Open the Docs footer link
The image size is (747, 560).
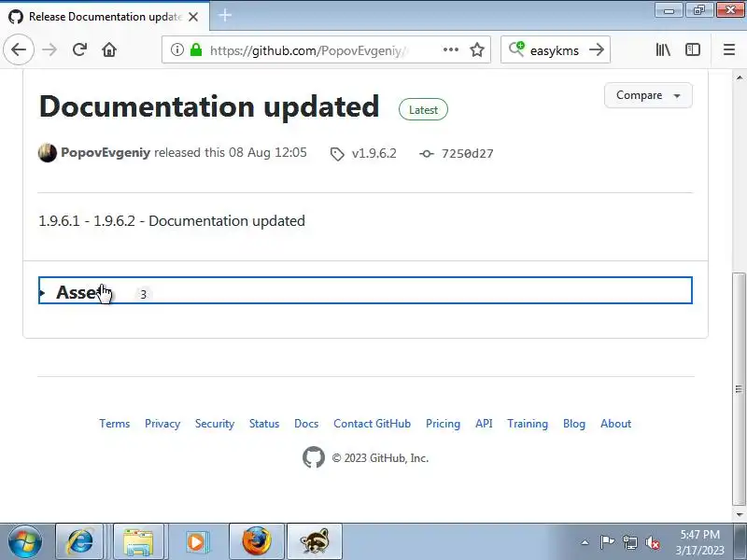click(306, 424)
